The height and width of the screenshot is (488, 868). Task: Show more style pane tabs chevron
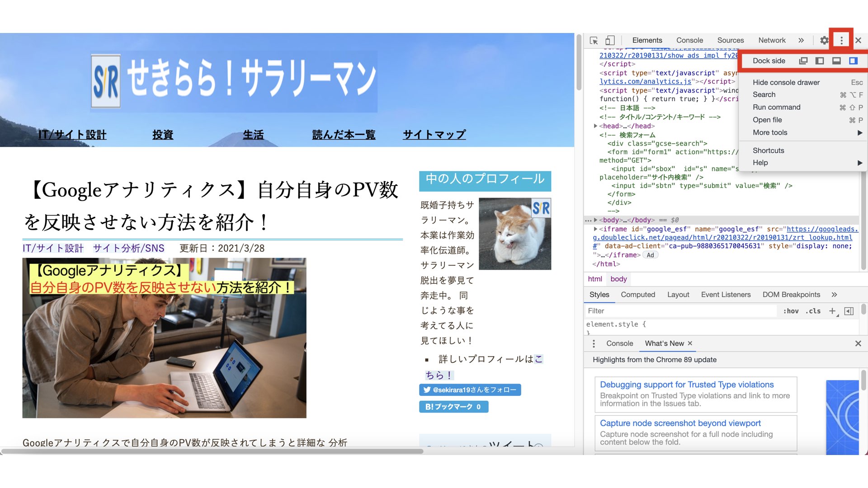point(834,295)
